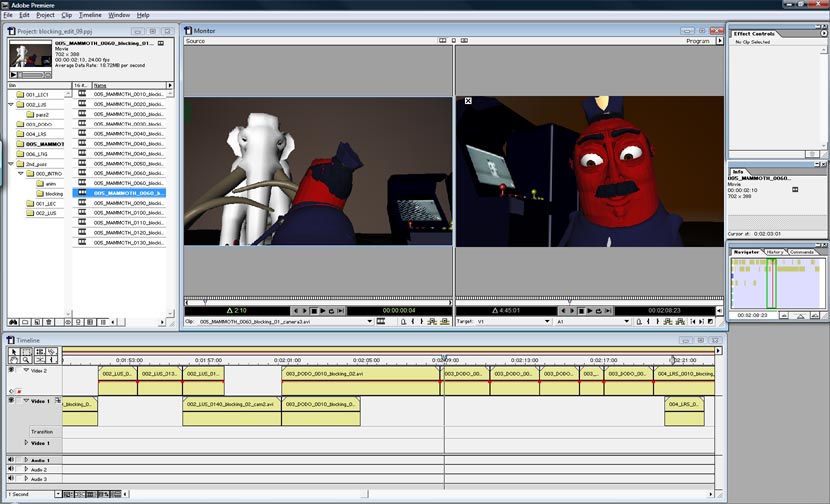The image size is (830, 504).
Task: Collapse the Video 1 track triangle
Action: [26, 401]
